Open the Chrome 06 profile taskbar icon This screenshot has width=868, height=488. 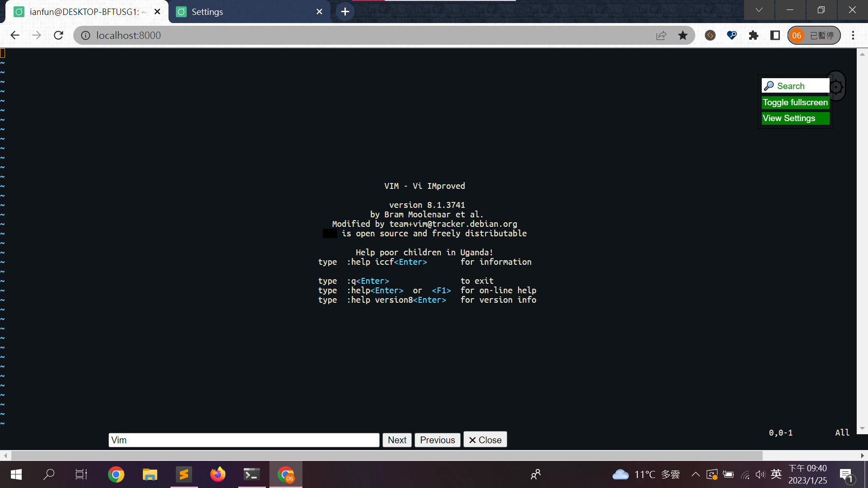286,474
